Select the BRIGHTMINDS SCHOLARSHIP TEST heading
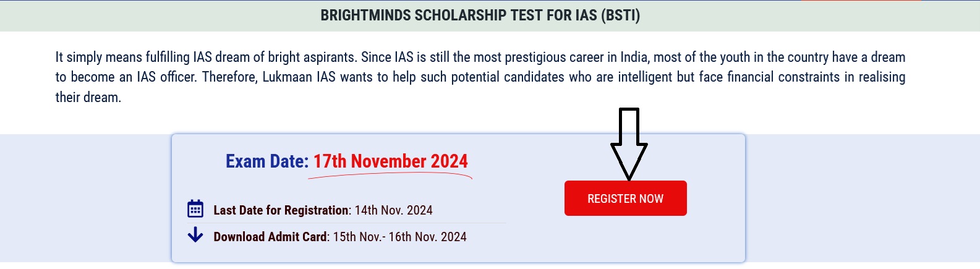Viewport: 980px width, 269px height. (x=480, y=15)
